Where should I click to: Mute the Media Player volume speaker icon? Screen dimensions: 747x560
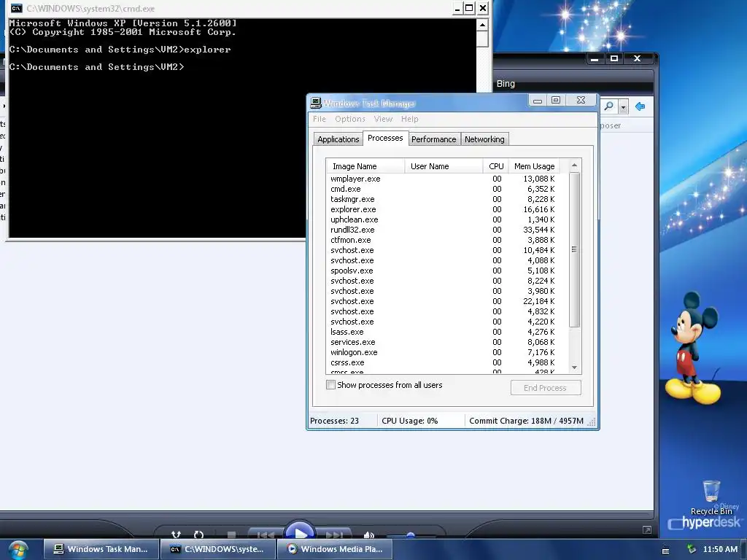[x=368, y=535]
